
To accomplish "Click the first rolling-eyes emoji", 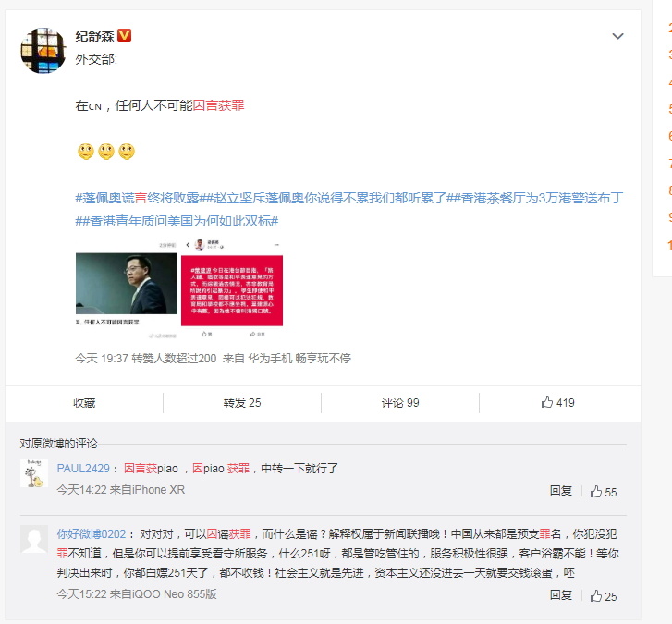I will (86, 152).
